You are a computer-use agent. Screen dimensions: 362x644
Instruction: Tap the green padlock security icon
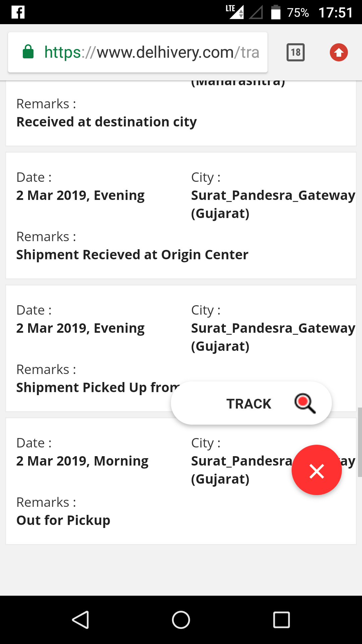[x=28, y=52]
